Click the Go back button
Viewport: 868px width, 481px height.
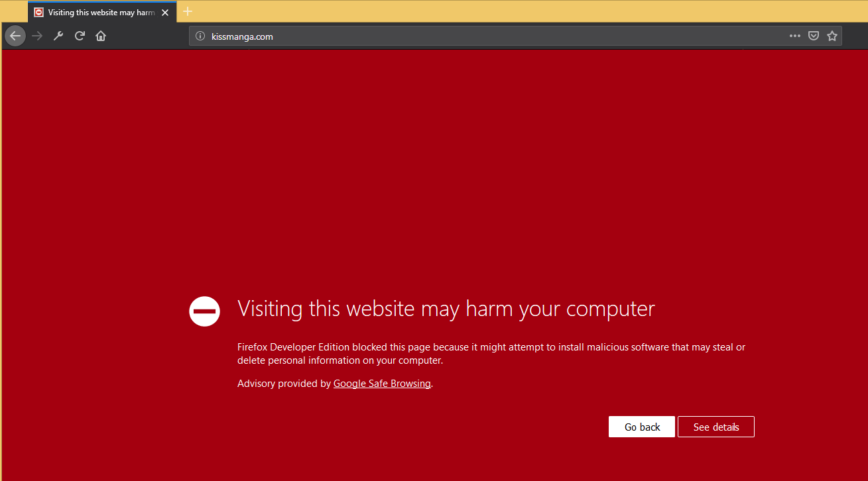[642, 427]
